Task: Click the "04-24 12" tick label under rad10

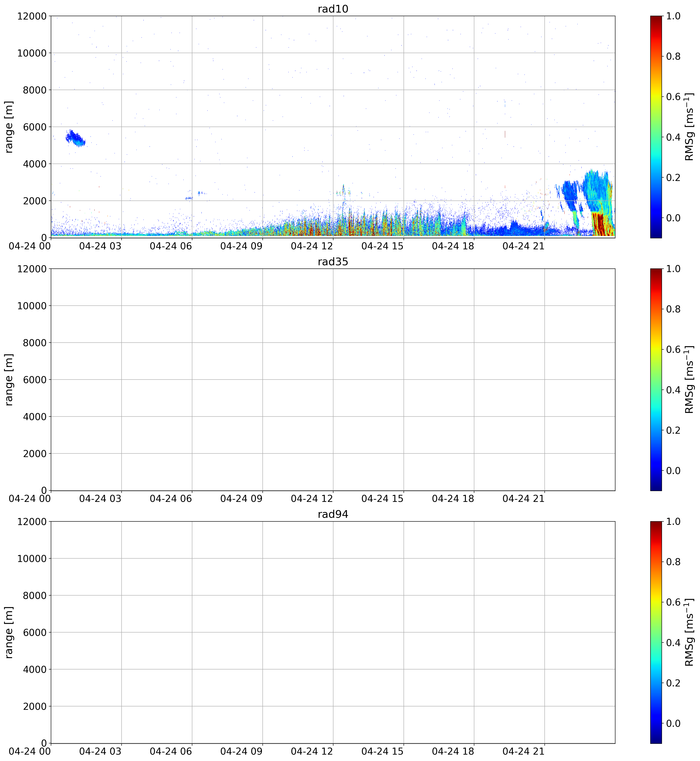Action: (x=312, y=246)
